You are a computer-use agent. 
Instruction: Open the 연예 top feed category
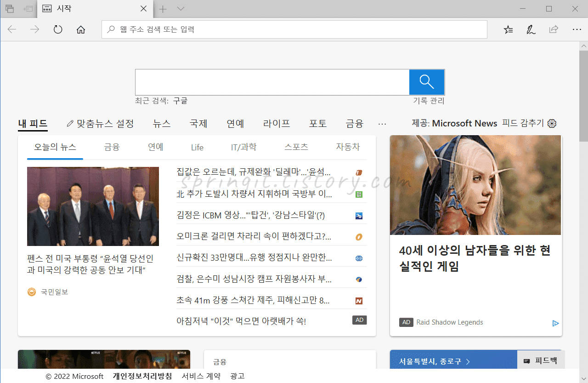[x=235, y=123]
